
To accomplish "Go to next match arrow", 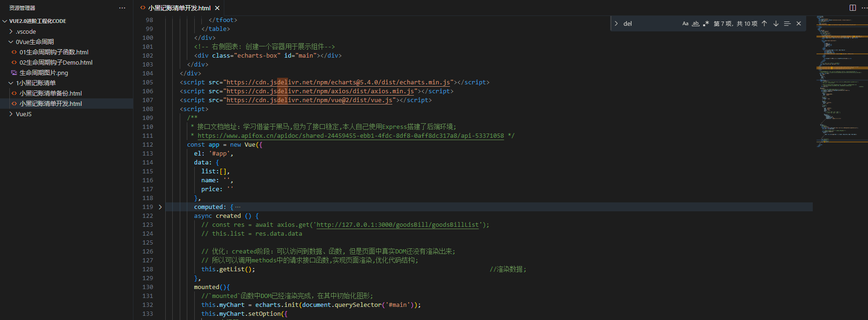I will click(776, 23).
